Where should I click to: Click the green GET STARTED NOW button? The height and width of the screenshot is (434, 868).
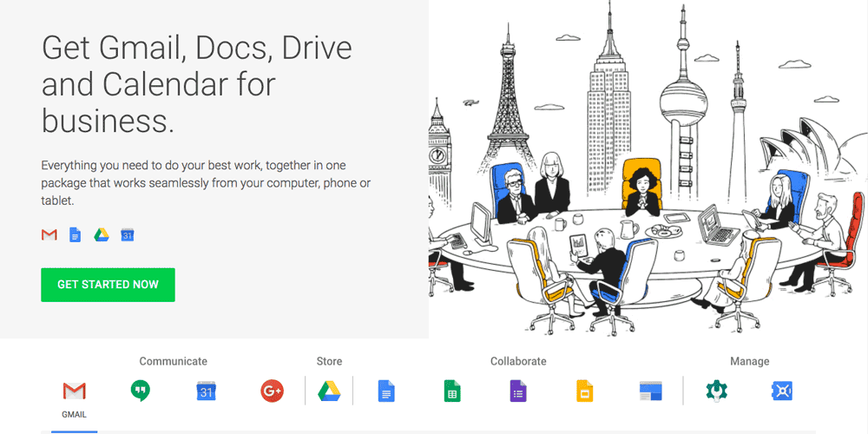click(108, 285)
